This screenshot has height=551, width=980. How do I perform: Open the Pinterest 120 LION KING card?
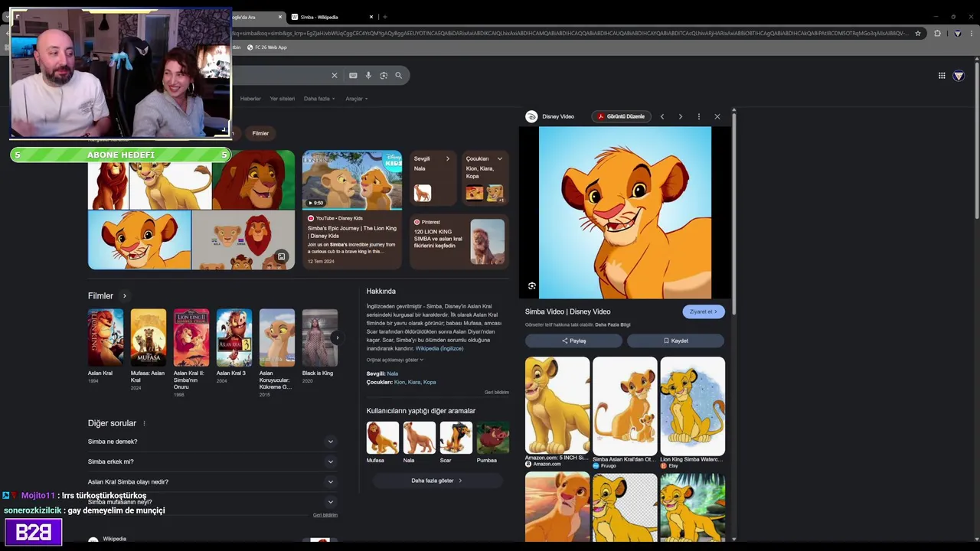coord(459,240)
